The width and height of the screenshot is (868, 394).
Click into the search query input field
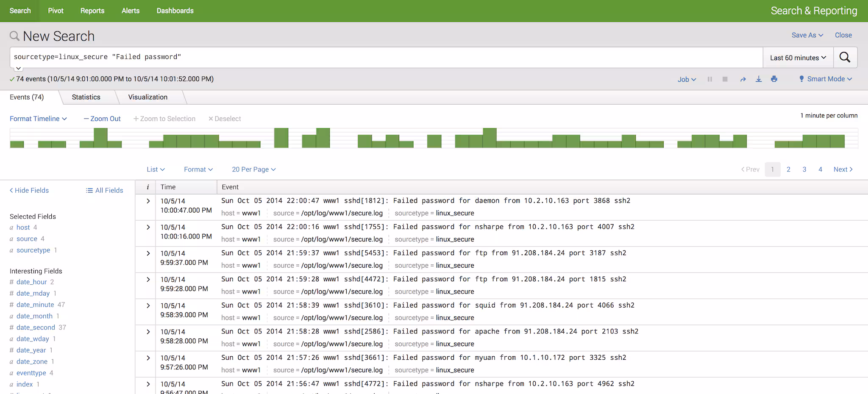381,57
